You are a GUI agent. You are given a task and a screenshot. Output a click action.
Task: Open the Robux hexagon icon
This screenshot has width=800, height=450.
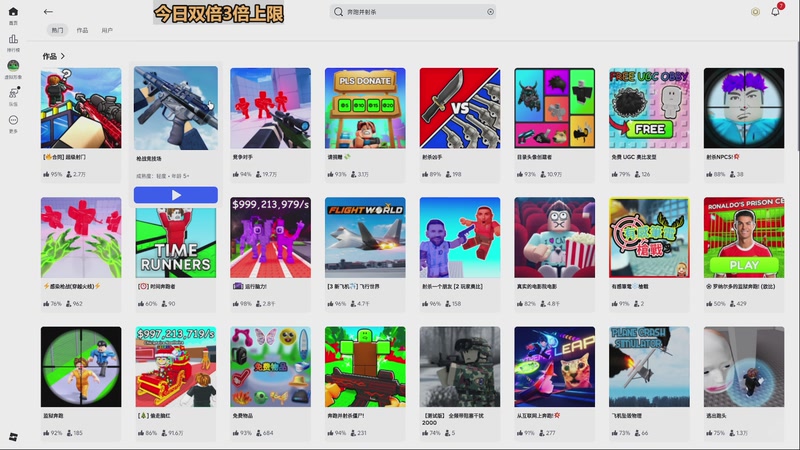[x=755, y=12]
